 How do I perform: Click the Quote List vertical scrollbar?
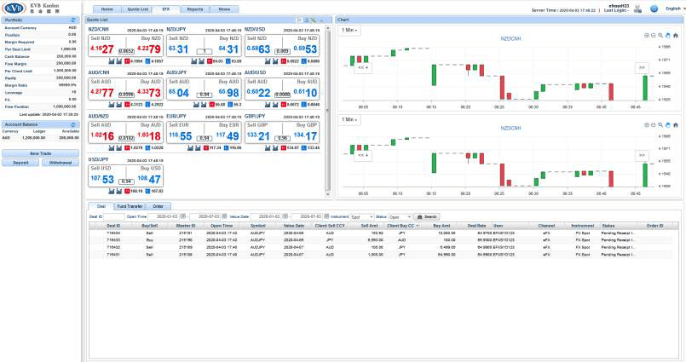coord(328,109)
